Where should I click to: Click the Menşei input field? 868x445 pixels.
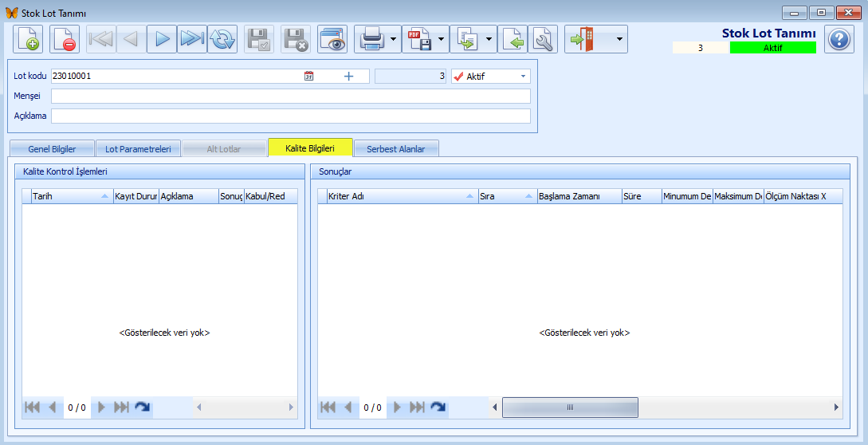[x=291, y=96]
